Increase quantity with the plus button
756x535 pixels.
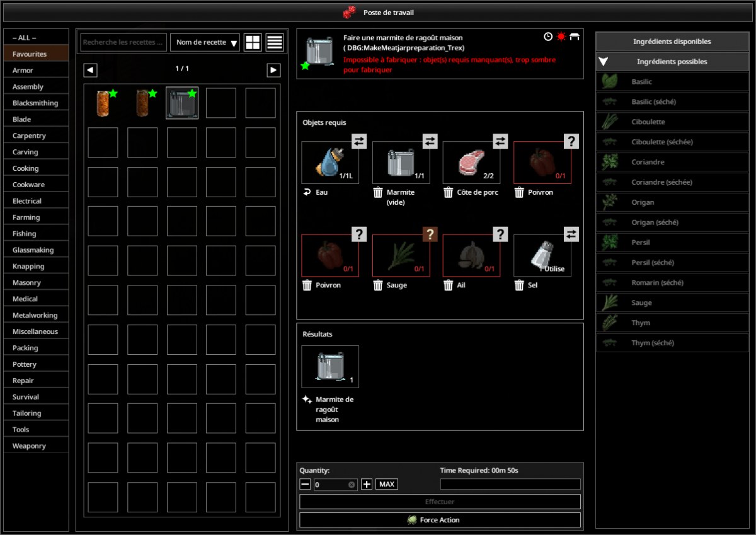[367, 485]
